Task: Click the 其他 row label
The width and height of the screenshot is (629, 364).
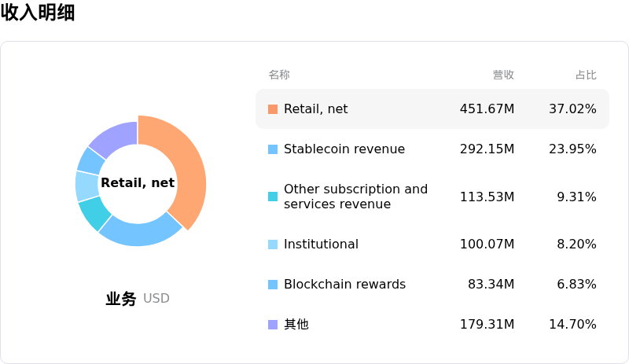Action: (296, 324)
